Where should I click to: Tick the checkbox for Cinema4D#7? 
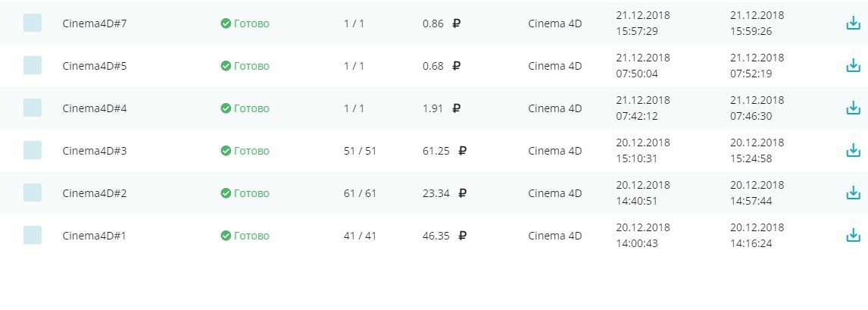pyautogui.click(x=33, y=23)
